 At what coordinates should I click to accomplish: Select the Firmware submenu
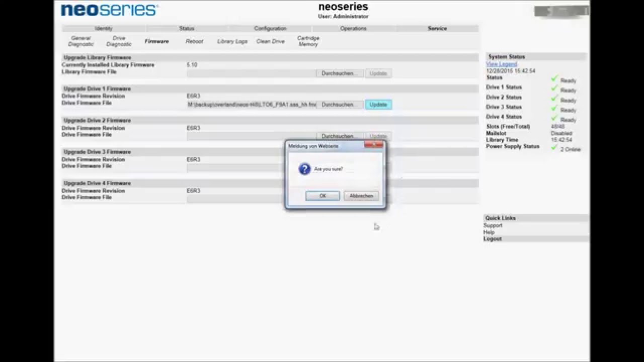pyautogui.click(x=156, y=42)
